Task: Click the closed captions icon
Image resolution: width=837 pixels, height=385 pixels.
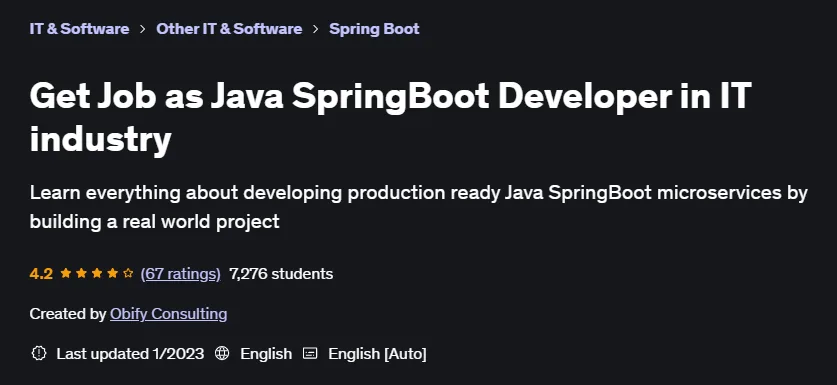Action: pyautogui.click(x=310, y=353)
